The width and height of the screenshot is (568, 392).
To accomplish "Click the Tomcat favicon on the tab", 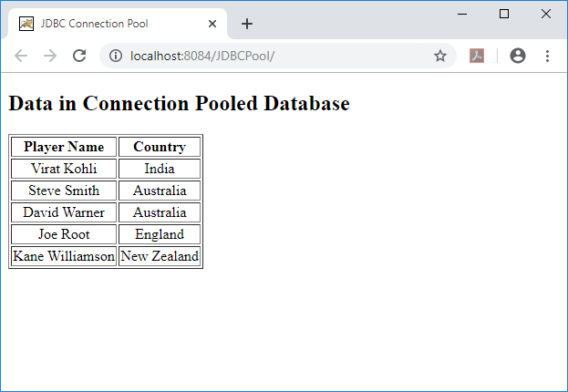I will tap(26, 24).
